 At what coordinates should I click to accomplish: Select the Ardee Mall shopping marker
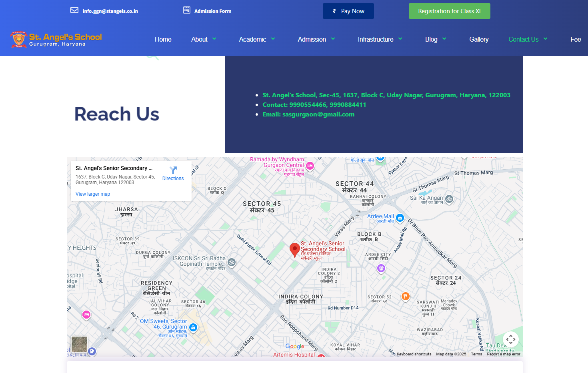tap(400, 218)
